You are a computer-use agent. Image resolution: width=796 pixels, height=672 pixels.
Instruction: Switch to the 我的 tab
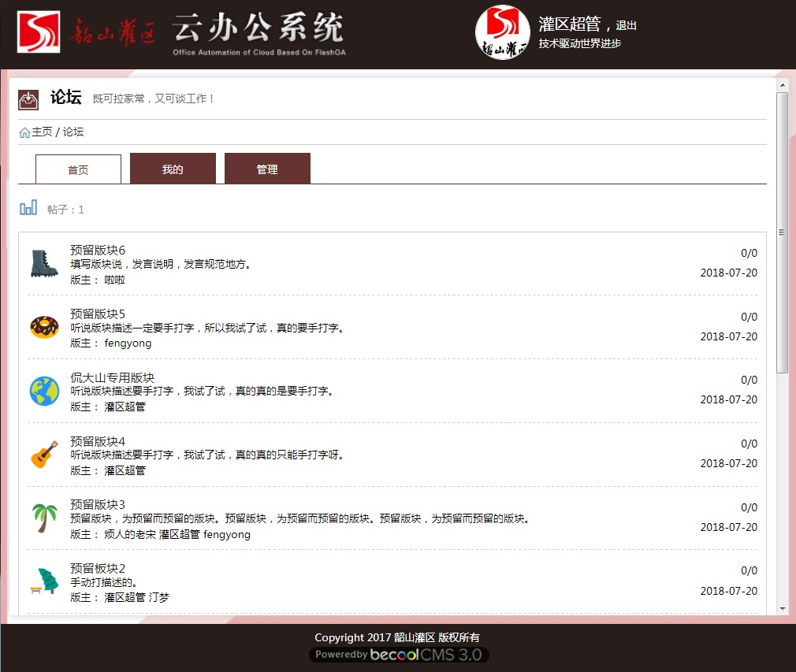point(173,169)
